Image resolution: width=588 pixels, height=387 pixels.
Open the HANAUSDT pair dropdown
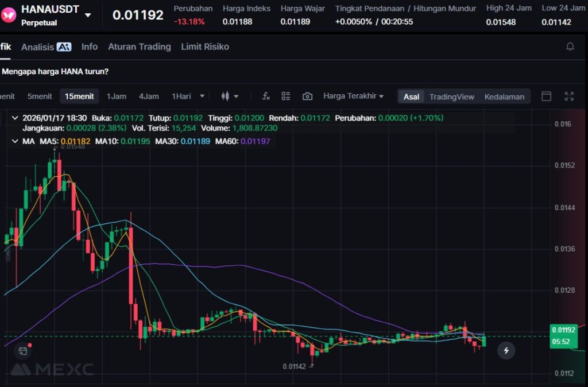click(x=88, y=15)
